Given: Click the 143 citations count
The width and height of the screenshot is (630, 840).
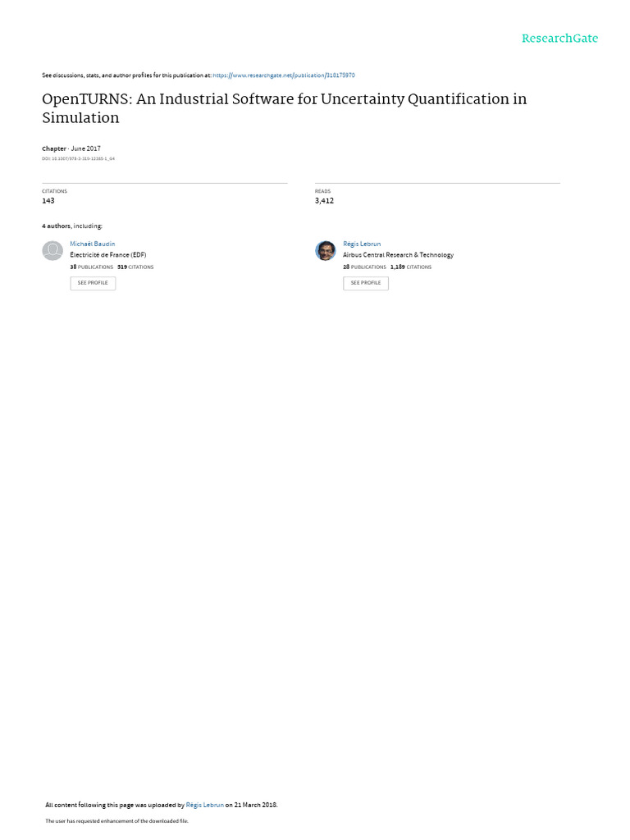Looking at the screenshot, I should click(48, 201).
